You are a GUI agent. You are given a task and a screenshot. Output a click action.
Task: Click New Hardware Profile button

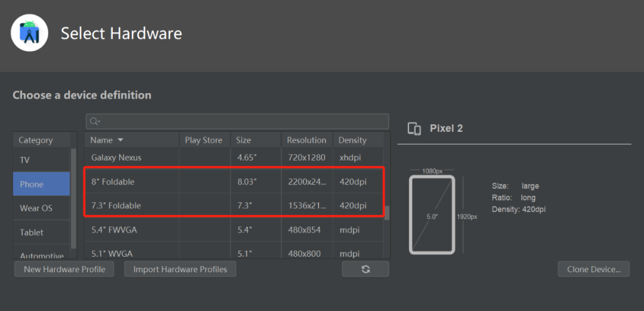coord(64,269)
